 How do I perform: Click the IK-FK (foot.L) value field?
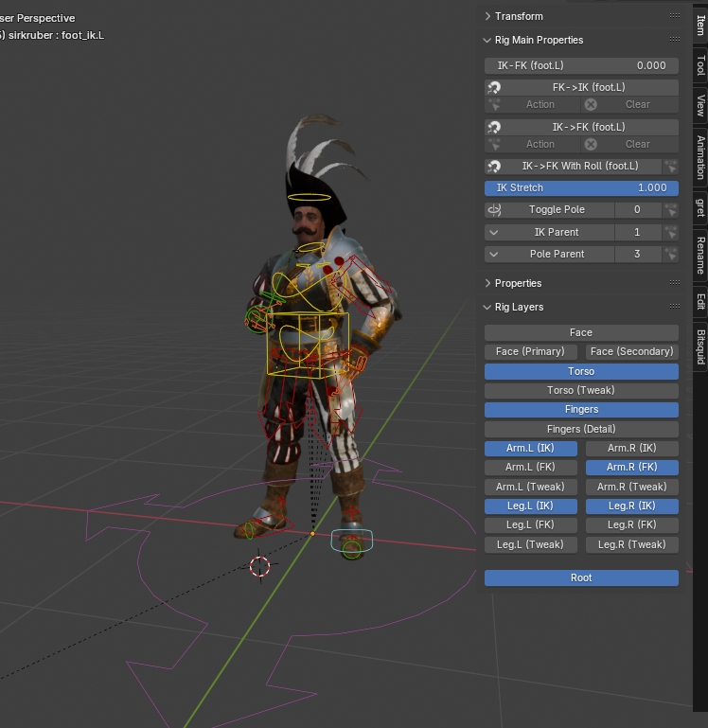click(581, 65)
